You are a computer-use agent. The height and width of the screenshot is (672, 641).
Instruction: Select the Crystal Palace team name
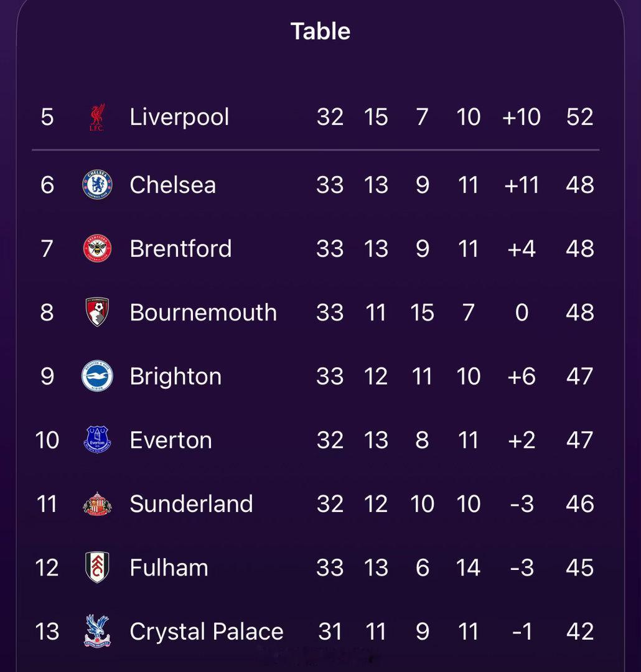pyautogui.click(x=206, y=632)
